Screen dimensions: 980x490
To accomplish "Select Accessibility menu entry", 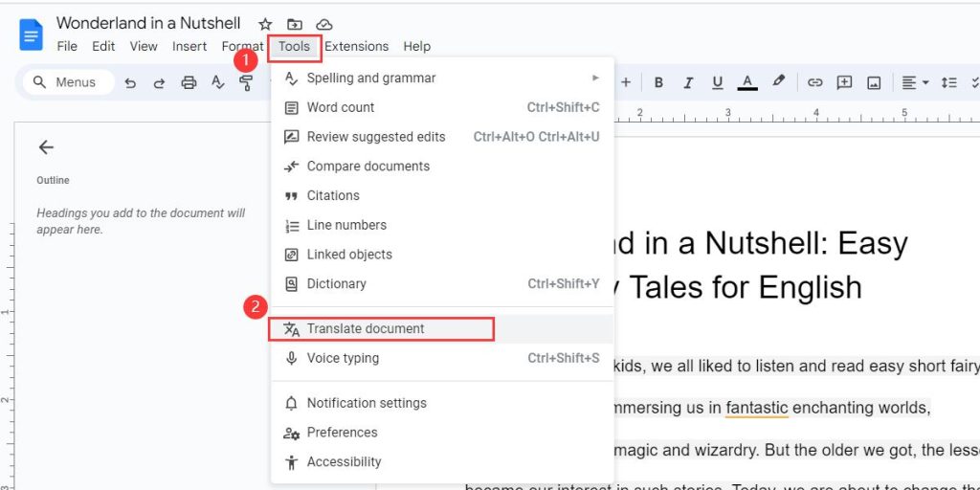I will (x=442, y=462).
